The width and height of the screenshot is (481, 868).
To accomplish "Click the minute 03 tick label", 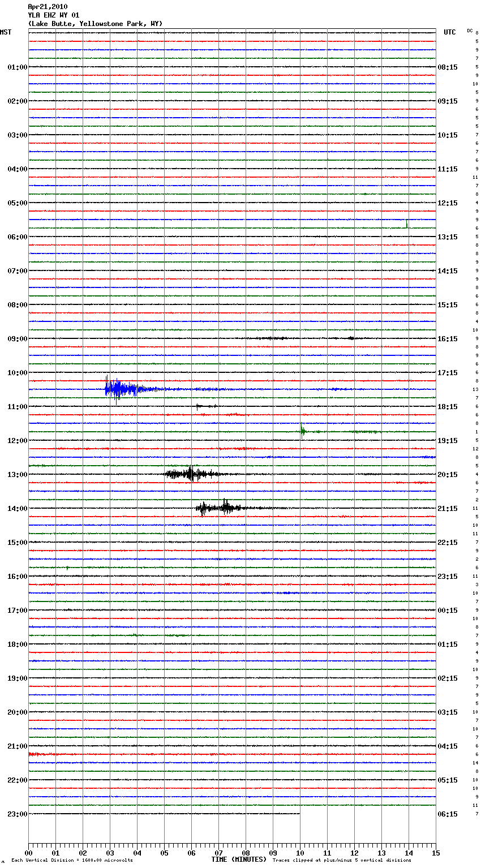I will (110, 853).
